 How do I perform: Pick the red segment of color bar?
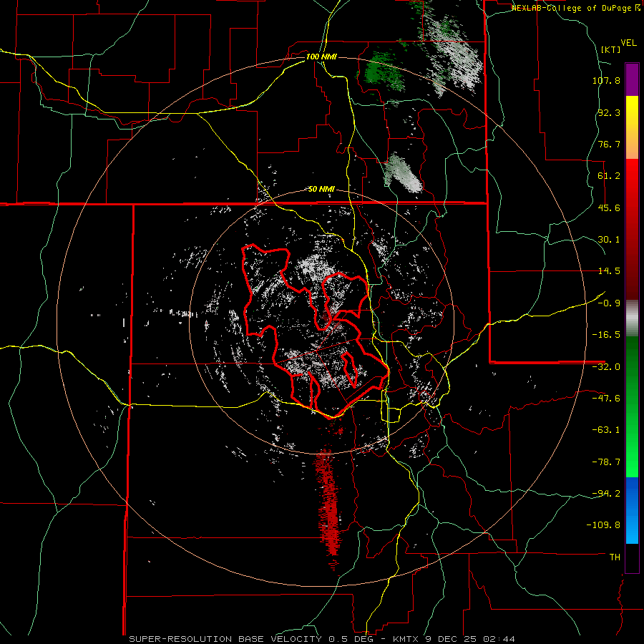click(632, 229)
